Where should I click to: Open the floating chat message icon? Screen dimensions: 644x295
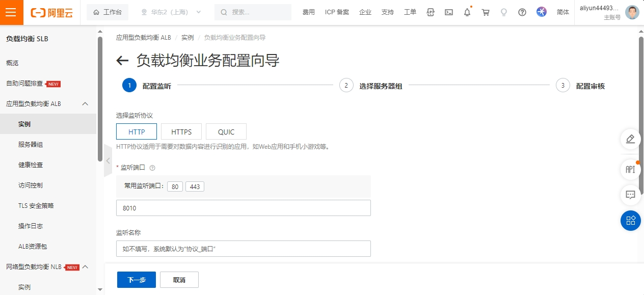[630, 195]
